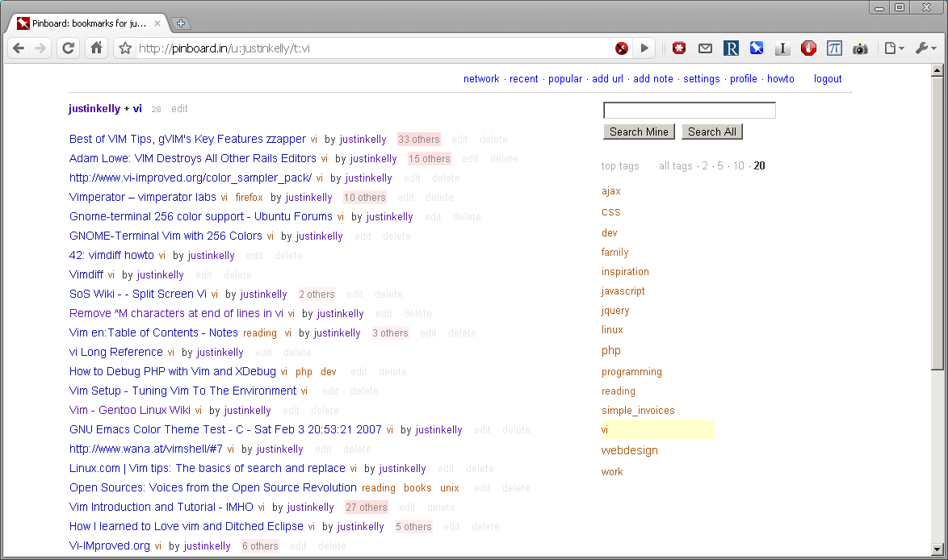948x560 pixels.
Task: Bookmark this page with the star icon
Action: 125,48
